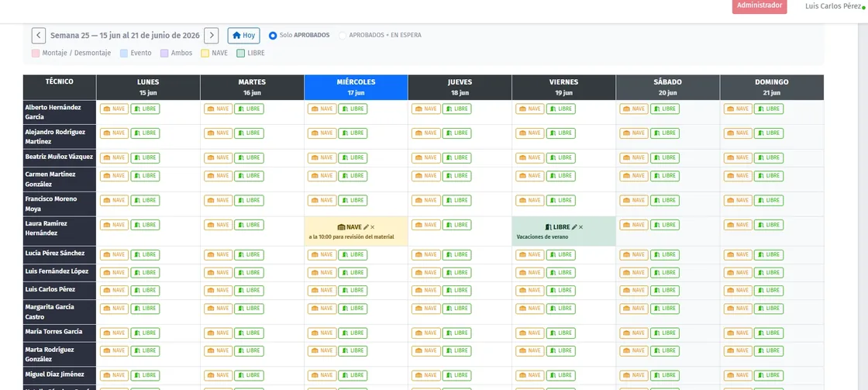Mark Laura Ramírez LIBRE on Sunday
This screenshot has height=390, width=868.
coord(769,225)
